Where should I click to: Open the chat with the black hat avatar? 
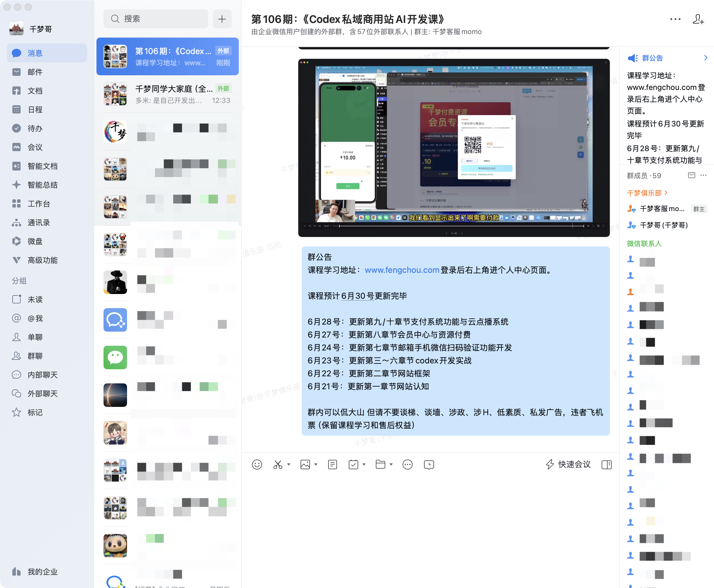coord(167,282)
